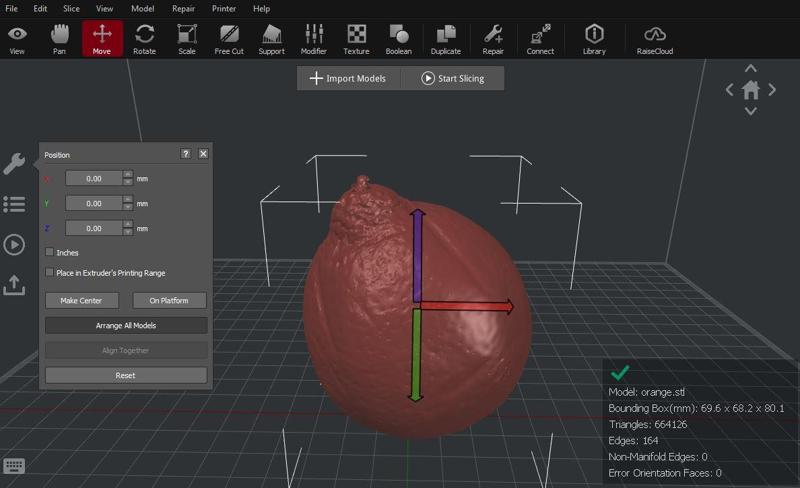Image resolution: width=800 pixels, height=488 pixels.
Task: Toggle Place in Extruder's Printing Range
Action: click(x=49, y=272)
